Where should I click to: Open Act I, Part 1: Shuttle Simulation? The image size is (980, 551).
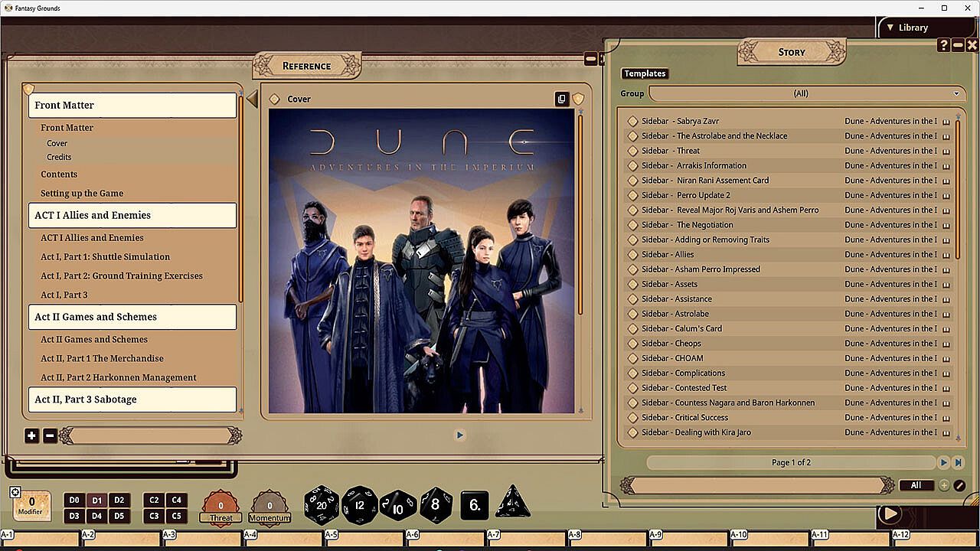[105, 257]
